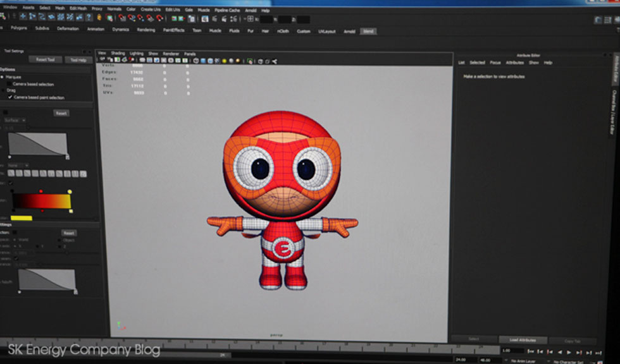Click go to start of playback range
The width and height of the screenshot is (620, 364).
531,352
